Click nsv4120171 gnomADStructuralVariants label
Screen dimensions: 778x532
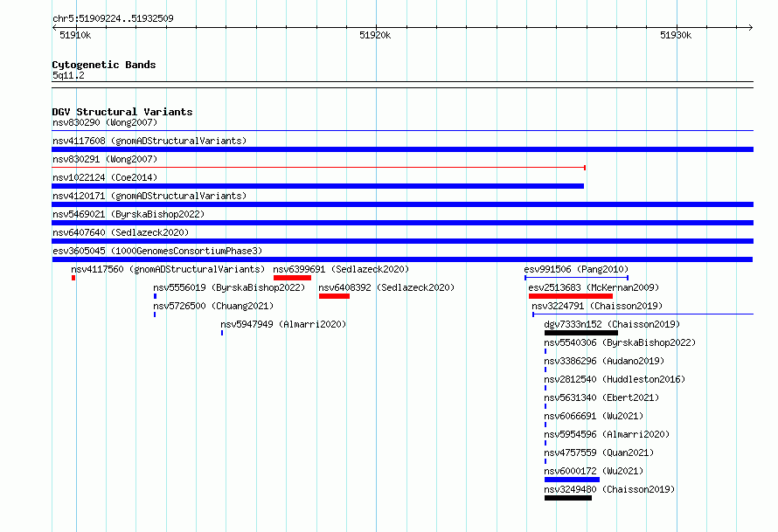click(x=149, y=196)
